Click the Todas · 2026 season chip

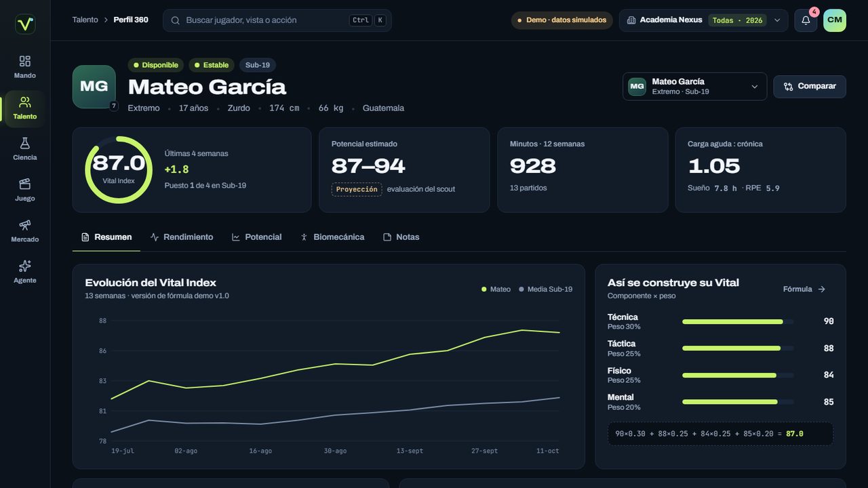[x=737, y=20]
